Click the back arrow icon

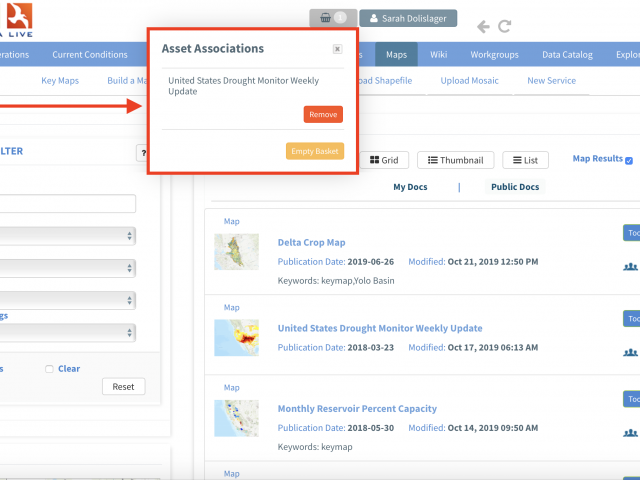coord(484,27)
